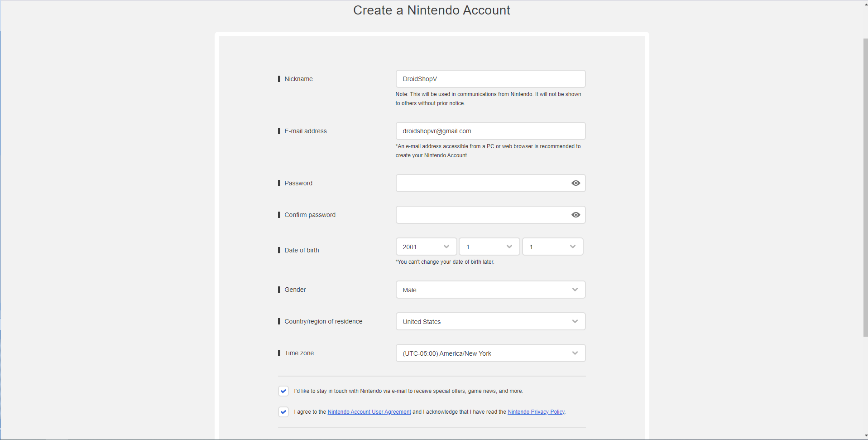Screen dimensions: 868x440
Task: Click the "Gender" label
Action: click(x=295, y=290)
